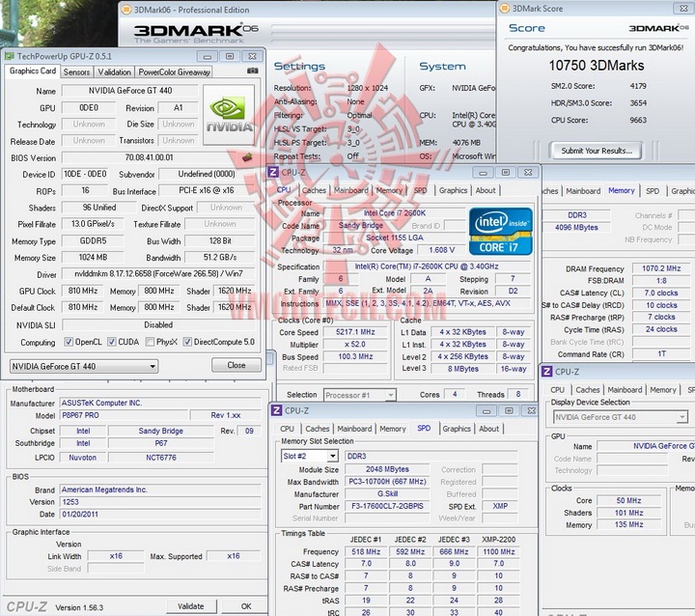This screenshot has width=695, height=616.
Task: Open the Display Device Selection dropdown
Action: [x=621, y=417]
